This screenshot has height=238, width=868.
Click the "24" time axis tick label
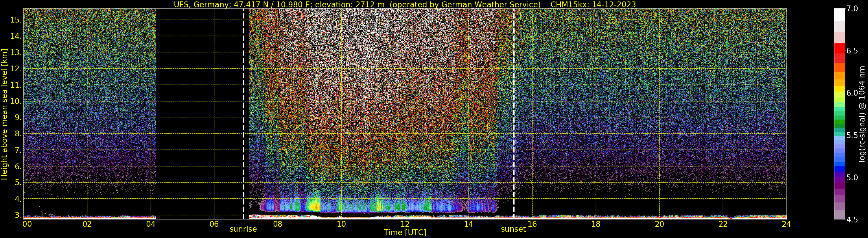click(786, 224)
